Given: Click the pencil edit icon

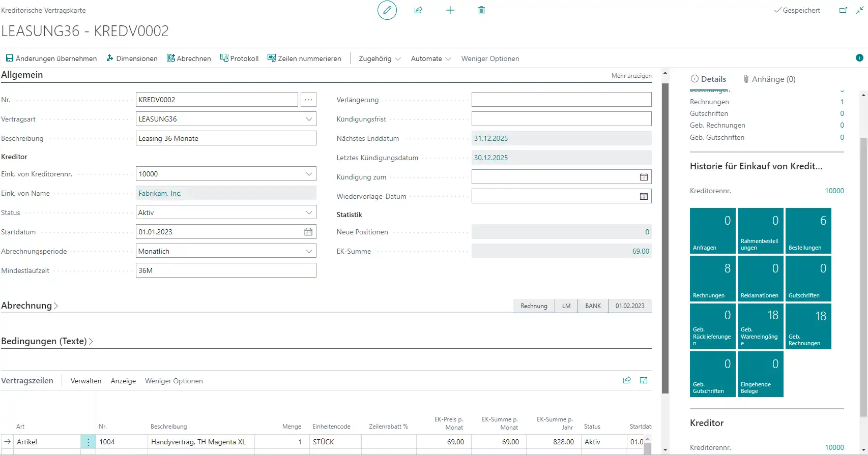Looking at the screenshot, I should click(x=387, y=10).
